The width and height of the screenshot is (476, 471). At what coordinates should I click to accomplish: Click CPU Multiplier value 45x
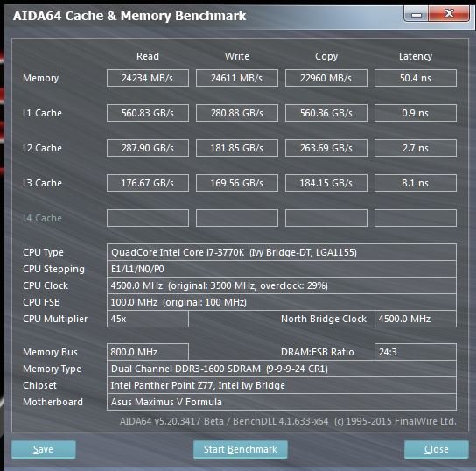pyautogui.click(x=148, y=319)
